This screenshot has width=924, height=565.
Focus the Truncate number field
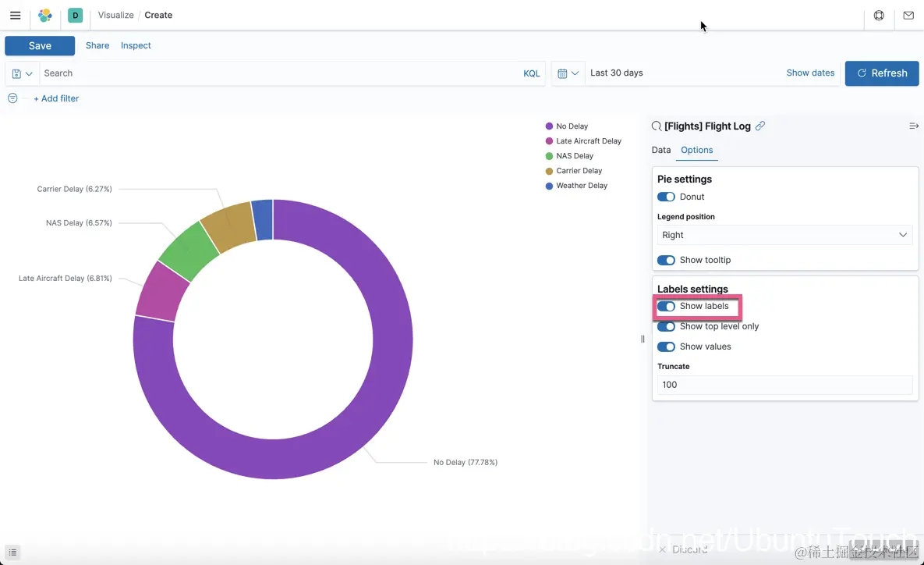coord(784,385)
